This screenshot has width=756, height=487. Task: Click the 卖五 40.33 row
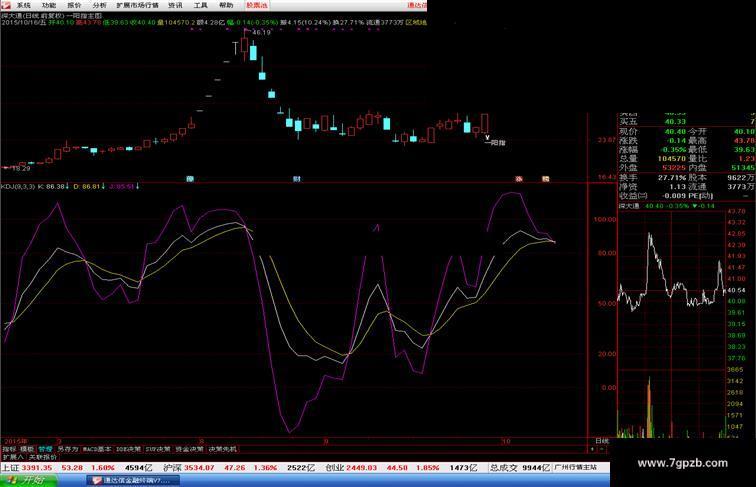(x=687, y=122)
